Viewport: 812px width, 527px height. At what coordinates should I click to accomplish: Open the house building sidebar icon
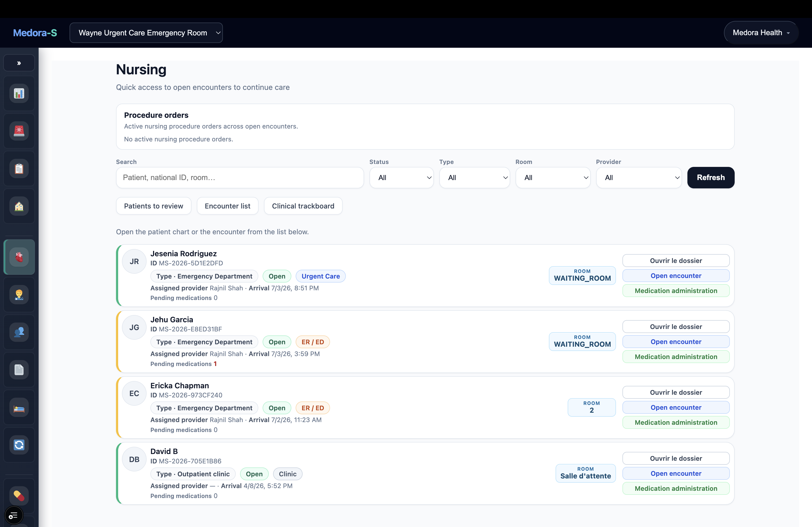[x=19, y=206]
